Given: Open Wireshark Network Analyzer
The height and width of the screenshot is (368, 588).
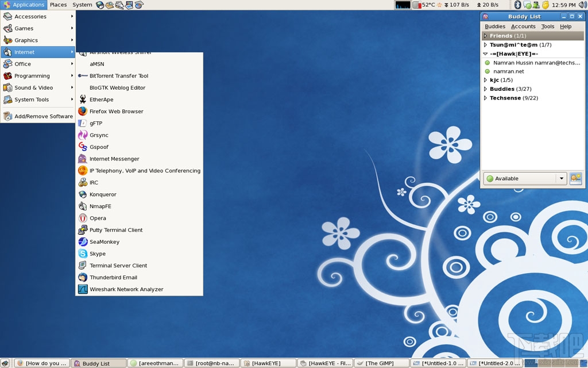Looking at the screenshot, I should point(126,289).
